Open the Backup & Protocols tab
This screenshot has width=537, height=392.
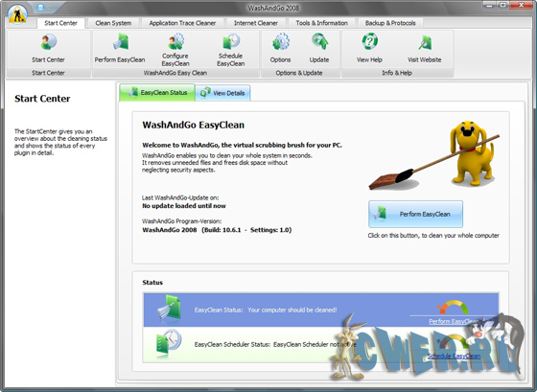click(x=390, y=23)
